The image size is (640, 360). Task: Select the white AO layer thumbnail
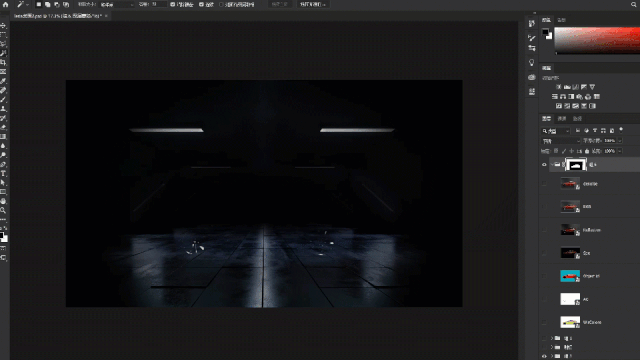point(570,299)
